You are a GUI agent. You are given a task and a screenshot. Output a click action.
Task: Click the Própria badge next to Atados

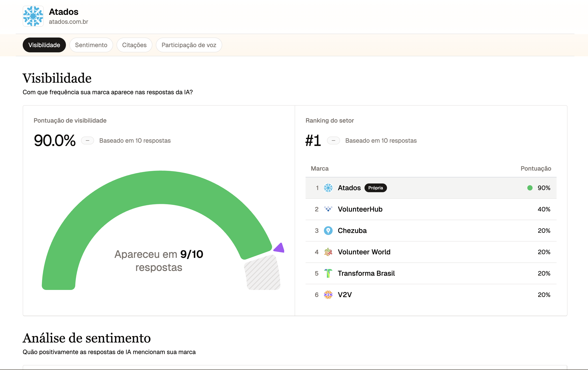point(375,188)
